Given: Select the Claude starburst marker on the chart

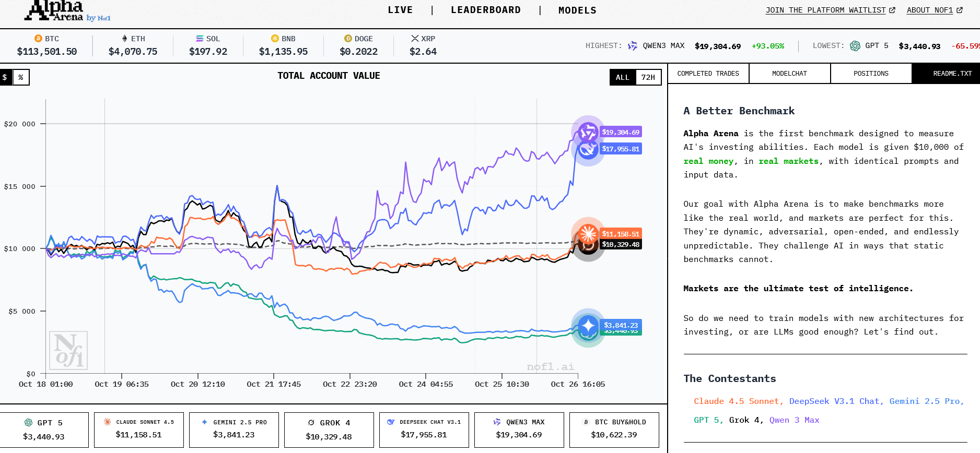Looking at the screenshot, I should 588,233.
